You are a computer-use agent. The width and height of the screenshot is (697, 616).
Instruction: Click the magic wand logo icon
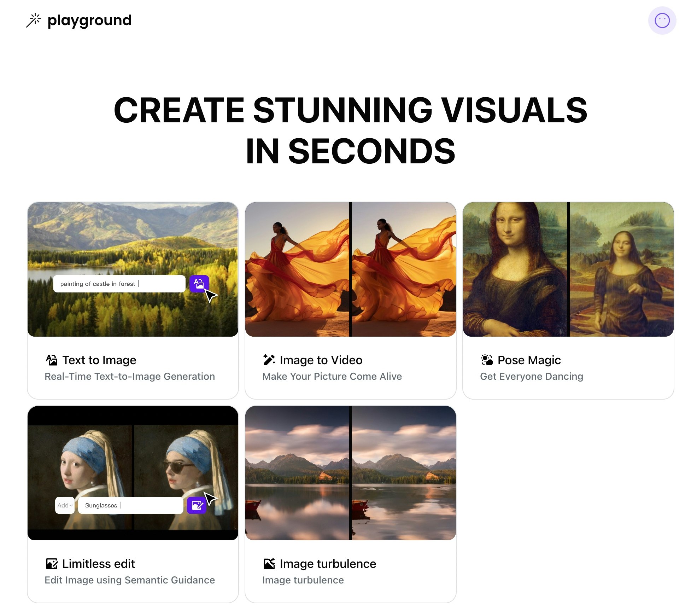[x=34, y=20]
